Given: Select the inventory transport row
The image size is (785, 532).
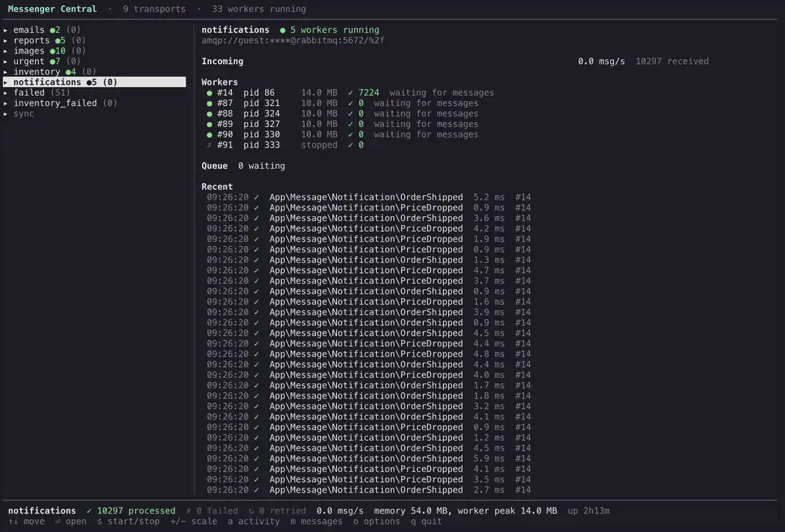Looking at the screenshot, I should click(94, 72).
